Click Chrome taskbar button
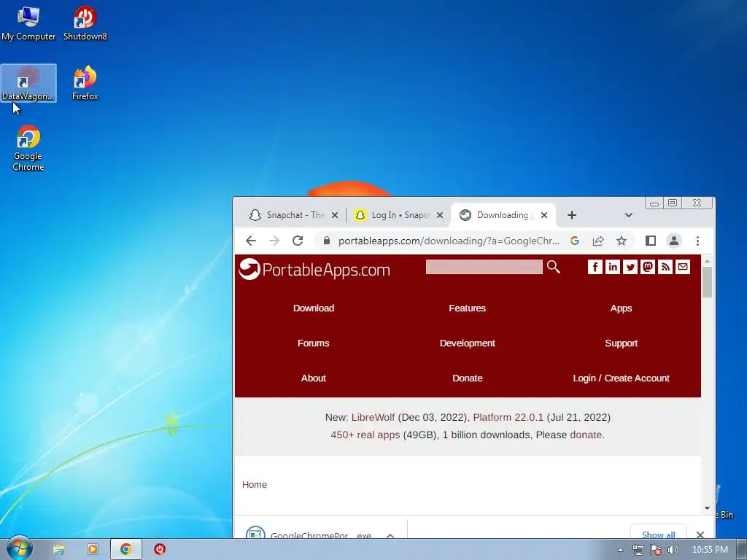The height and width of the screenshot is (560, 747). click(x=125, y=549)
